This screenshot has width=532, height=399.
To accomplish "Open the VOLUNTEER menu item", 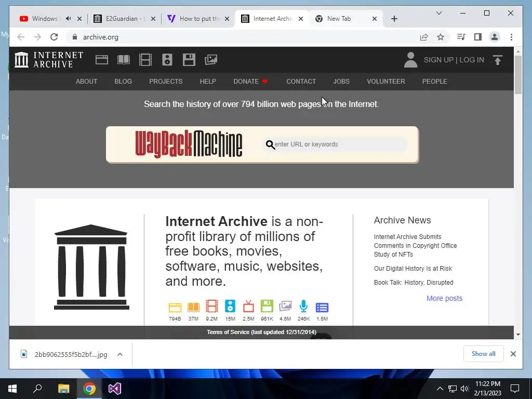I will click(386, 82).
